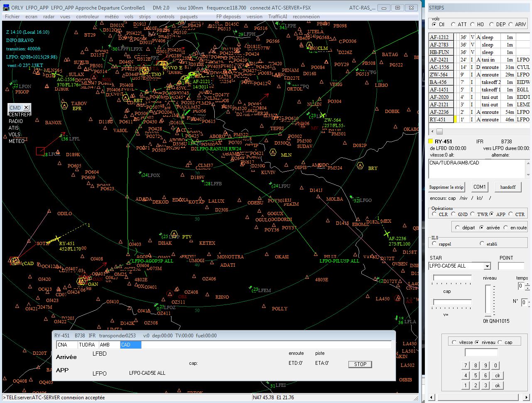Select the RY-451 aircraft symbol on radar
Image resolution: width=532 pixels, height=403 pixels.
pyautogui.click(x=57, y=238)
